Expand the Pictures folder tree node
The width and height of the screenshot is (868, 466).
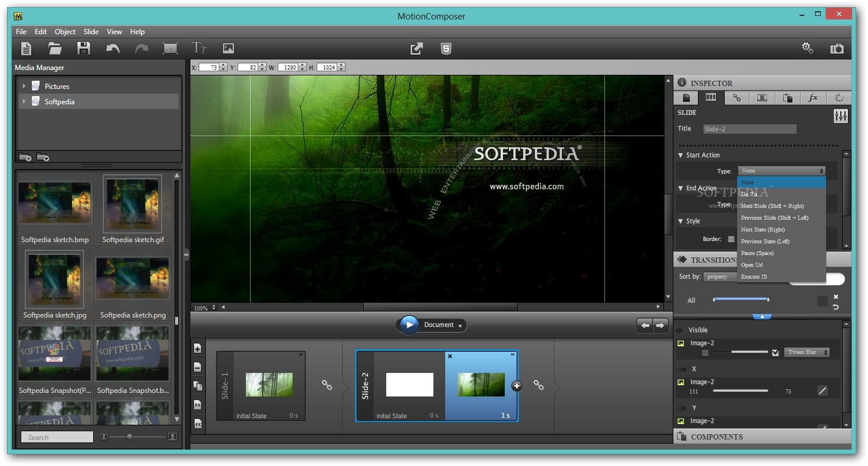tap(24, 87)
